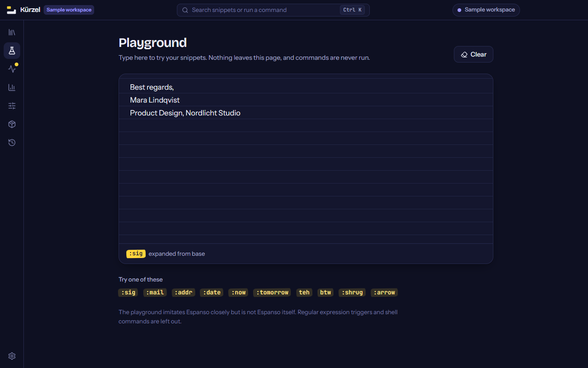Insert the :mail trigger chip
The width and height of the screenshot is (588, 368).
pyautogui.click(x=155, y=293)
